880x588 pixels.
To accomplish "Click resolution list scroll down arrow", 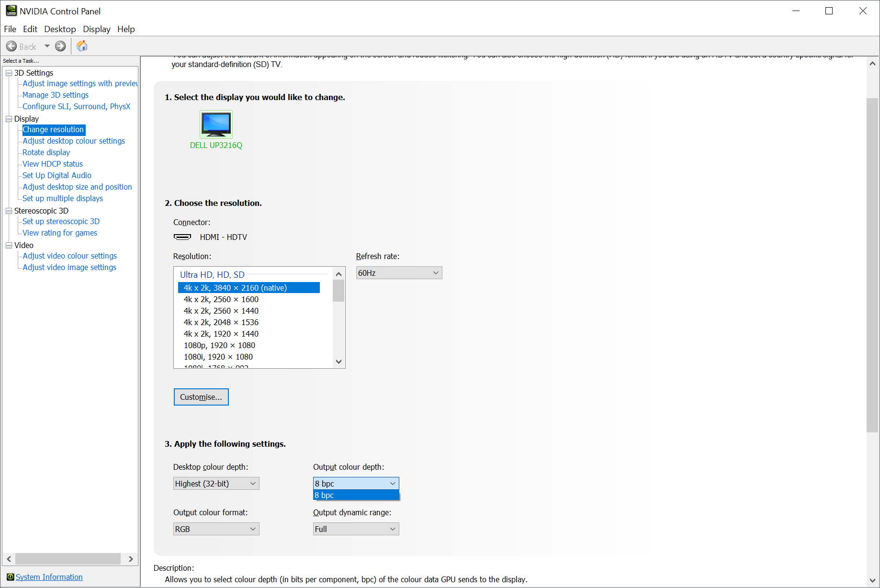I will [338, 362].
